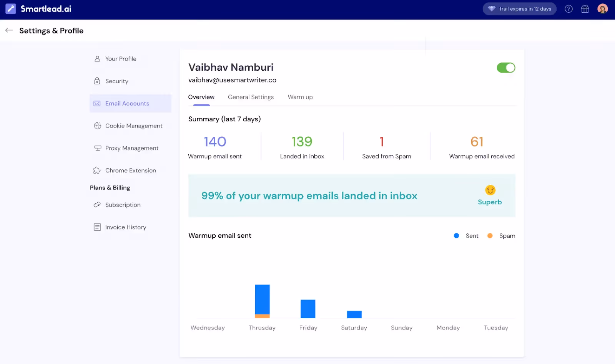The image size is (615, 364).
Task: Click the Plans & Billing section heading
Action: pyautogui.click(x=110, y=188)
